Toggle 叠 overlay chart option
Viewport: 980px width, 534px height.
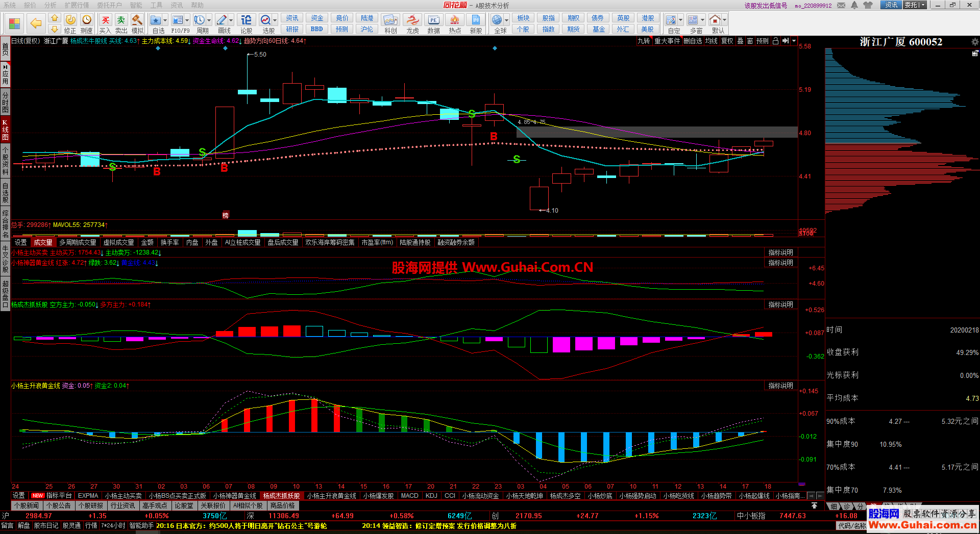coord(740,41)
